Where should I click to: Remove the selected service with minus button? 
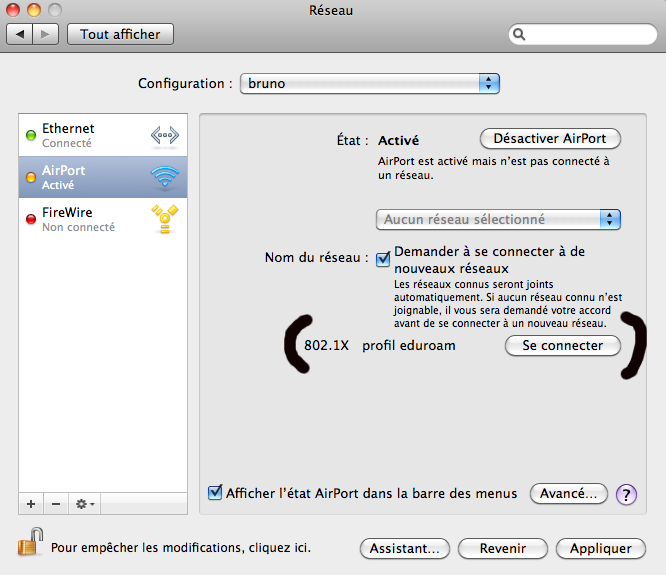(x=56, y=503)
